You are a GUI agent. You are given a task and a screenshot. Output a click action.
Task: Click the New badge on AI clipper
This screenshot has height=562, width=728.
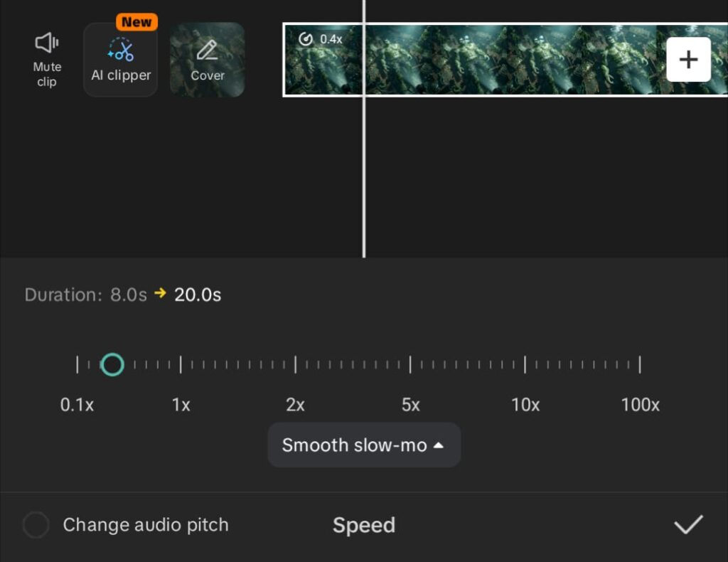coord(135,21)
